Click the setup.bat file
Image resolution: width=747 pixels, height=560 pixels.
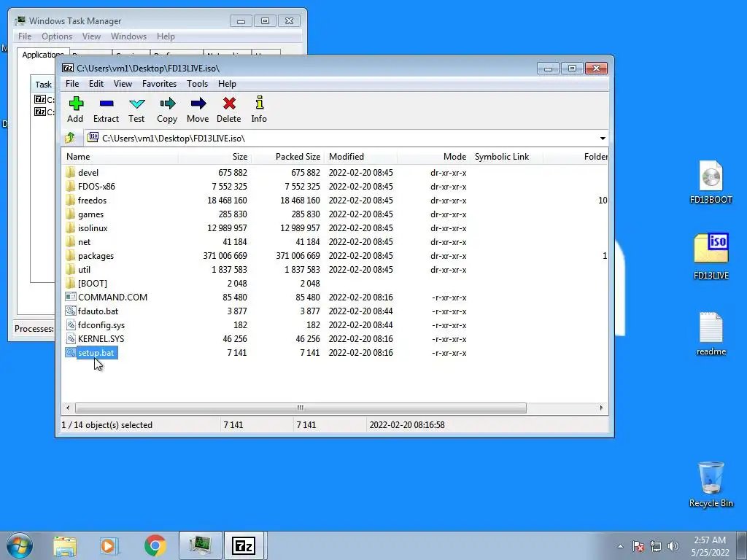pyautogui.click(x=96, y=353)
